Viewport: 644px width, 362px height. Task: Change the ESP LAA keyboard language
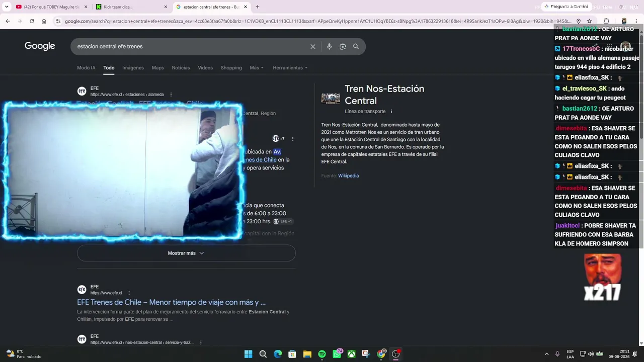coord(570,354)
